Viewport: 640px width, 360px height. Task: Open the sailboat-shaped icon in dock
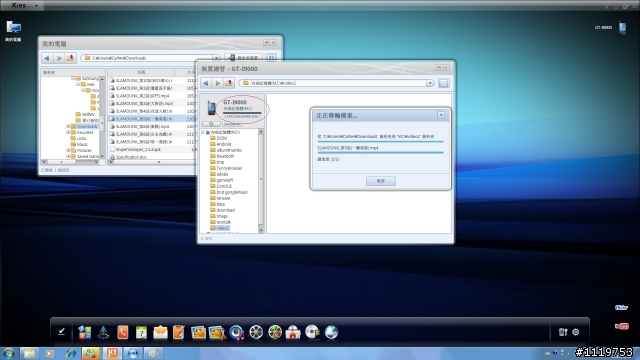coord(103,332)
